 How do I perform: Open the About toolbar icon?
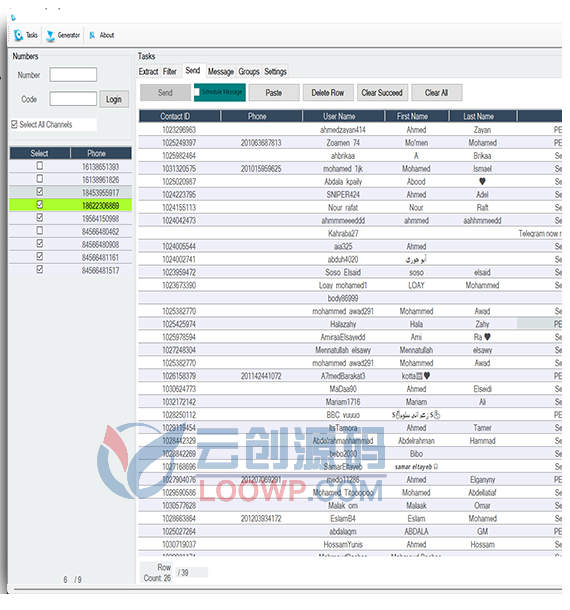tap(92, 35)
